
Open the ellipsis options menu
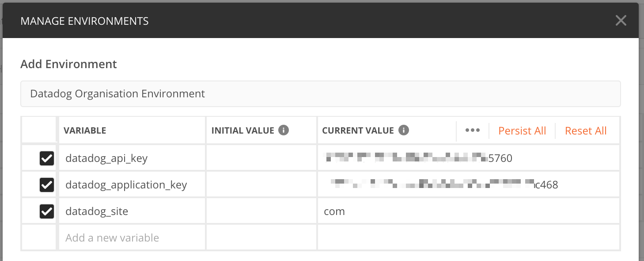[473, 130]
